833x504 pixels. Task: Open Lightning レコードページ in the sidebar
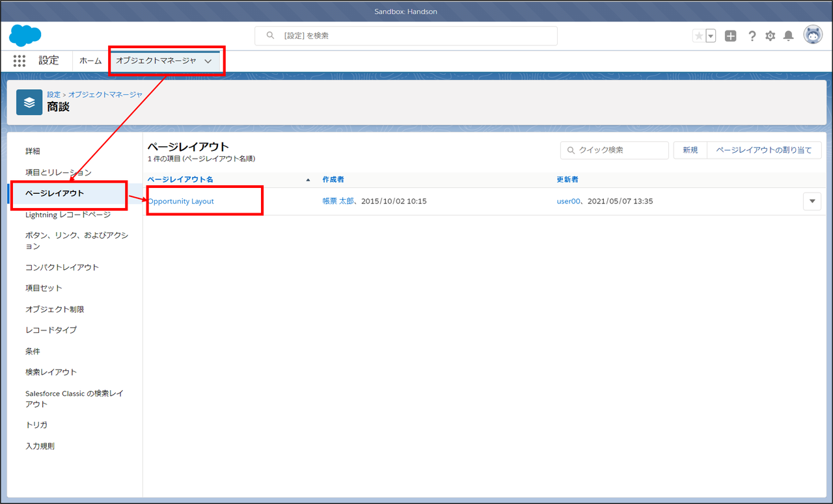(68, 215)
